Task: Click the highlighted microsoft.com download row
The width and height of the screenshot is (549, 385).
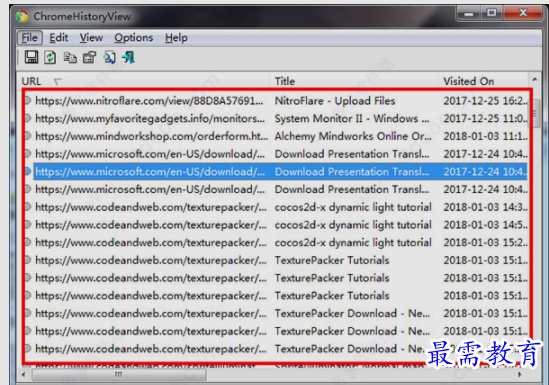Action: point(280,172)
